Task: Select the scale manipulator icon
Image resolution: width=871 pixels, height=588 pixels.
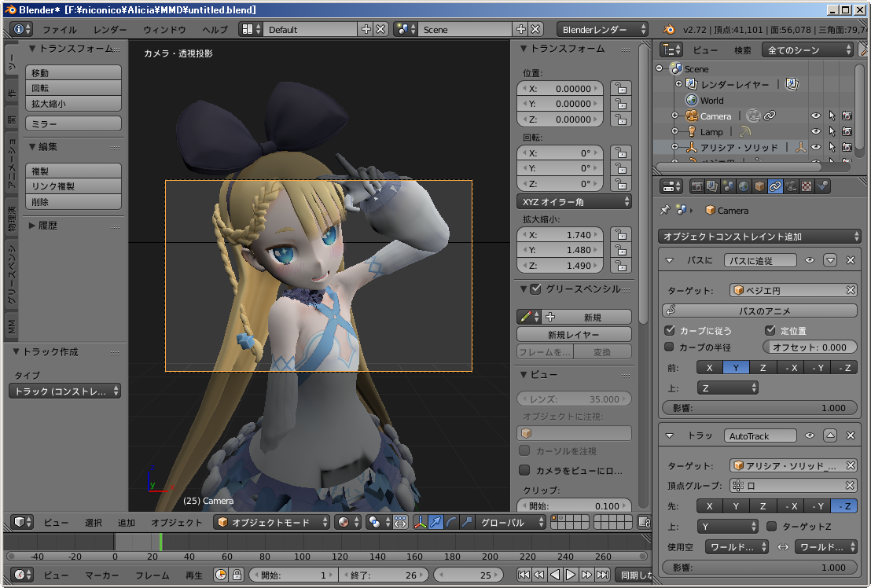Action: (467, 523)
